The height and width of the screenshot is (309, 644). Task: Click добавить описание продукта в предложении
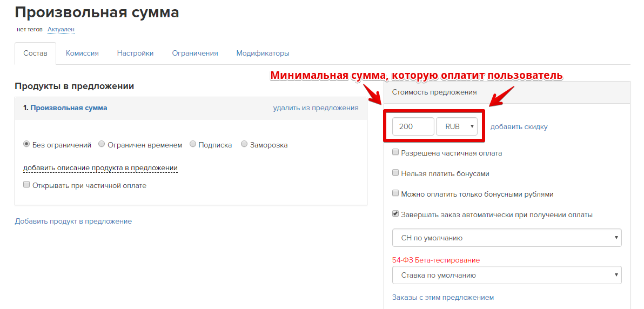100,168
